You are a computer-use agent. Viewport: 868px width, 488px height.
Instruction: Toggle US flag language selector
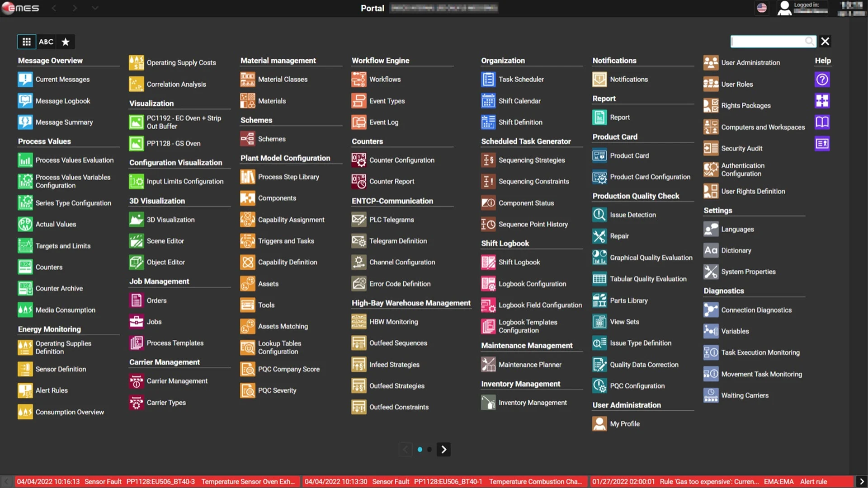point(762,8)
